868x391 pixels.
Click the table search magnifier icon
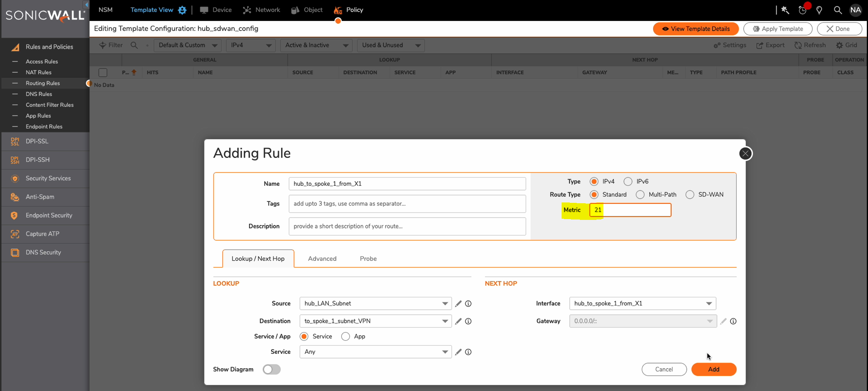[134, 45]
